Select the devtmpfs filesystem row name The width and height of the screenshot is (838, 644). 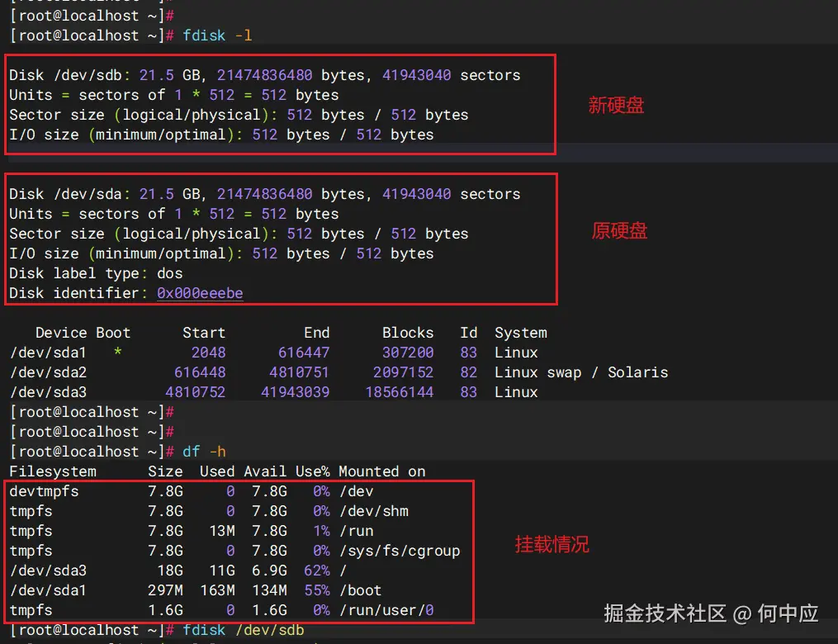pos(44,492)
